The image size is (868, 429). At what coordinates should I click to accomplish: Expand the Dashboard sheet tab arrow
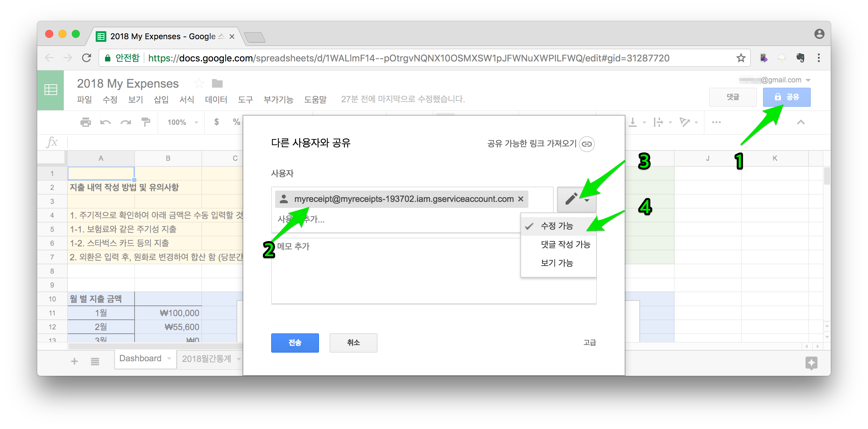169,359
